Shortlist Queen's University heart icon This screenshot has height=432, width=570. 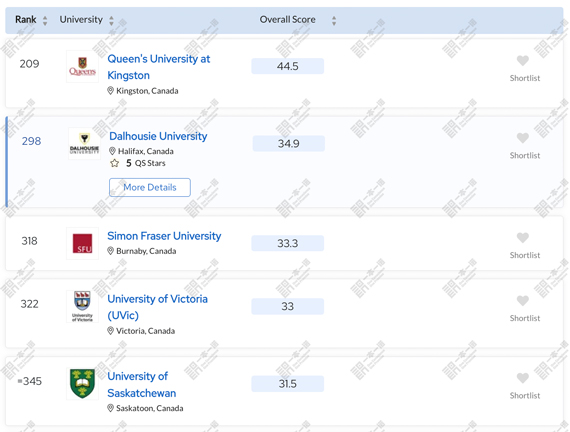pos(523,60)
